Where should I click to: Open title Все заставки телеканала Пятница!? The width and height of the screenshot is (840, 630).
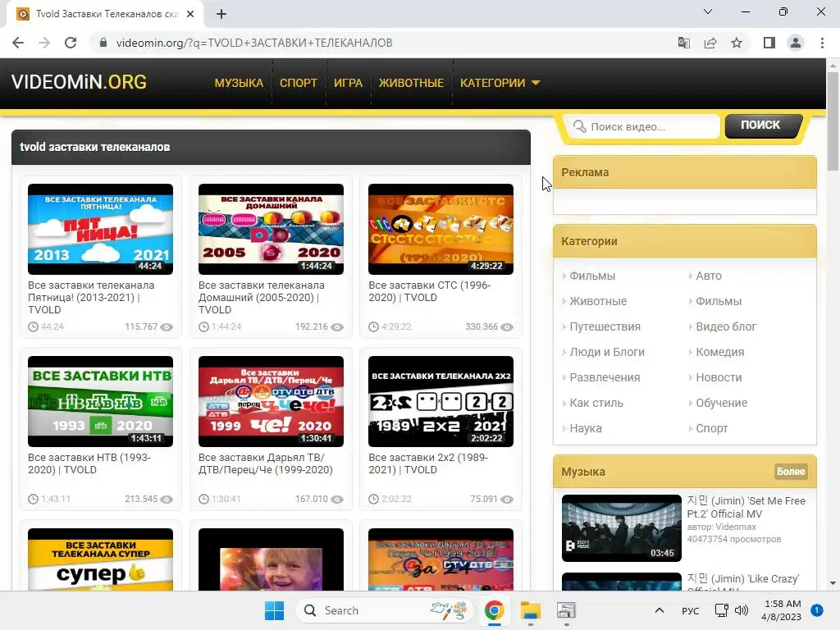(91, 297)
